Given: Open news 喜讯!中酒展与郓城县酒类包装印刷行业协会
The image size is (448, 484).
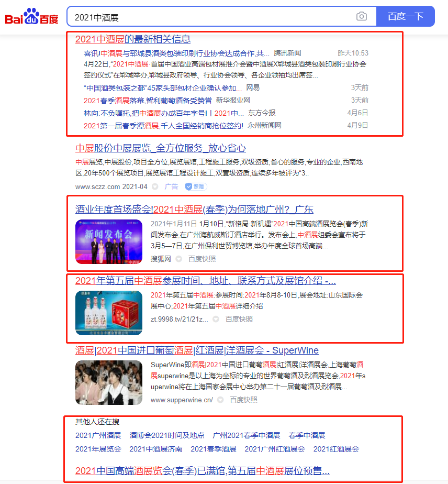Looking at the screenshot, I should (x=177, y=53).
